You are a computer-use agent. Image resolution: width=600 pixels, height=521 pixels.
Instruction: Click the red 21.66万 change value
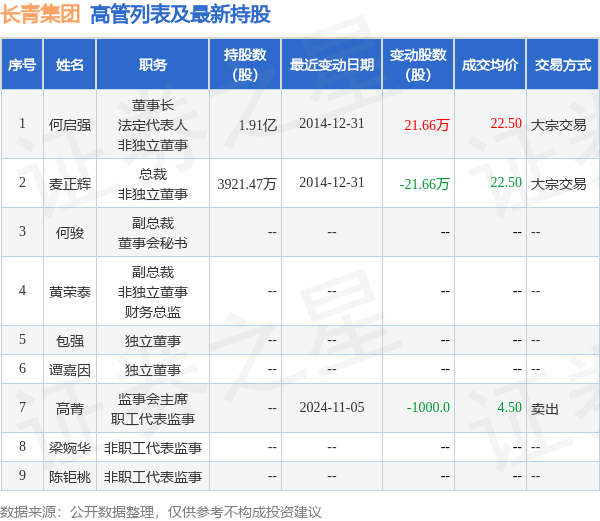coord(427,125)
